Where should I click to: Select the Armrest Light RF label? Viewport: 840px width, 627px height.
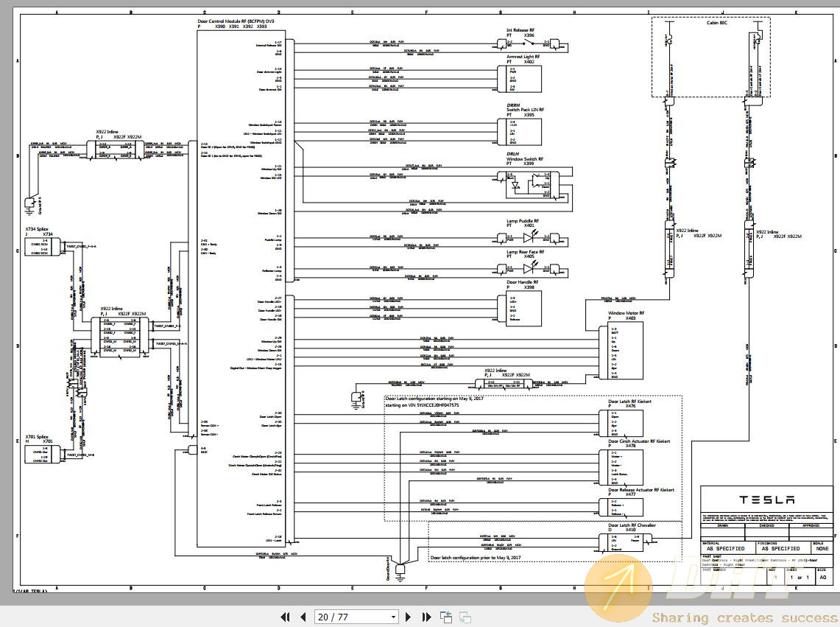pos(523,56)
